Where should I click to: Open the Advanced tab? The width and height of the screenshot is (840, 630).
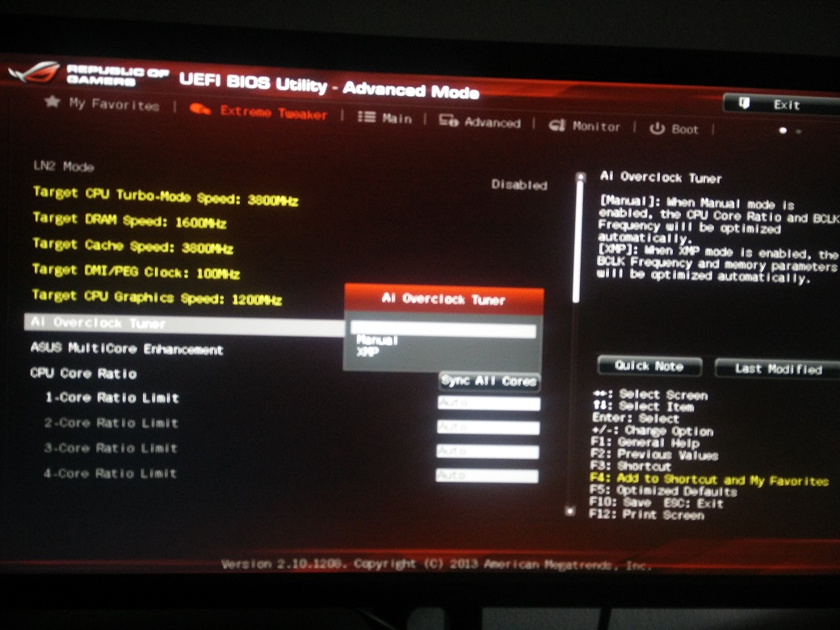point(493,123)
